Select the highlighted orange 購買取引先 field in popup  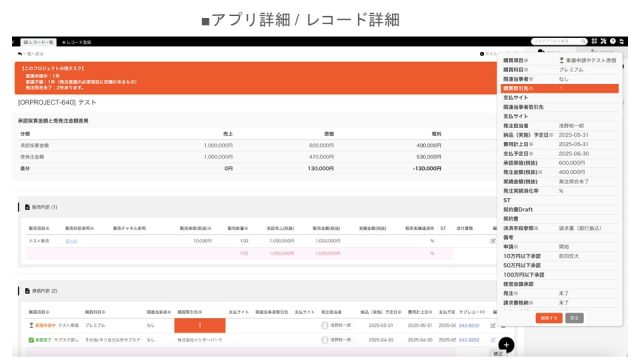click(x=560, y=89)
